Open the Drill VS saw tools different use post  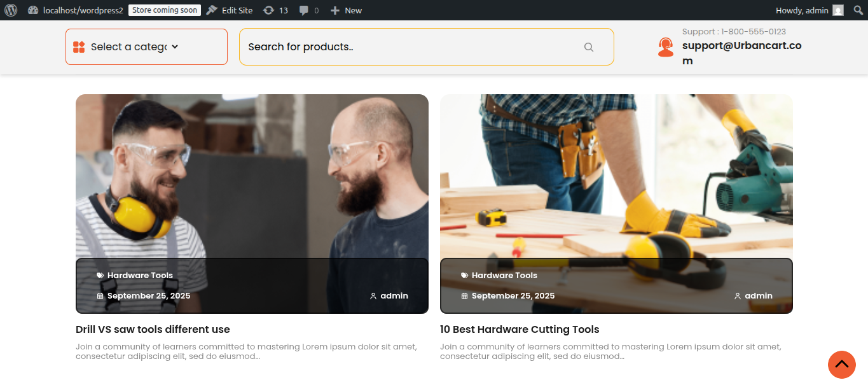pyautogui.click(x=153, y=330)
